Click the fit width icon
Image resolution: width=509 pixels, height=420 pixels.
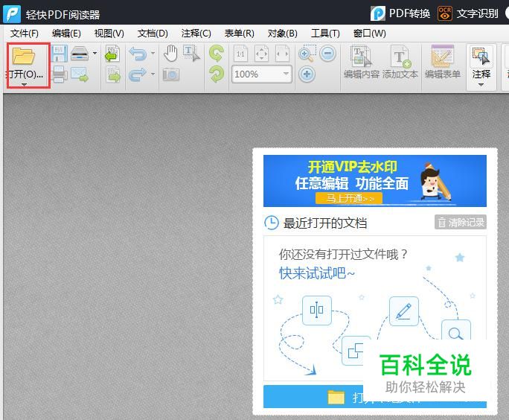pyautogui.click(x=282, y=54)
